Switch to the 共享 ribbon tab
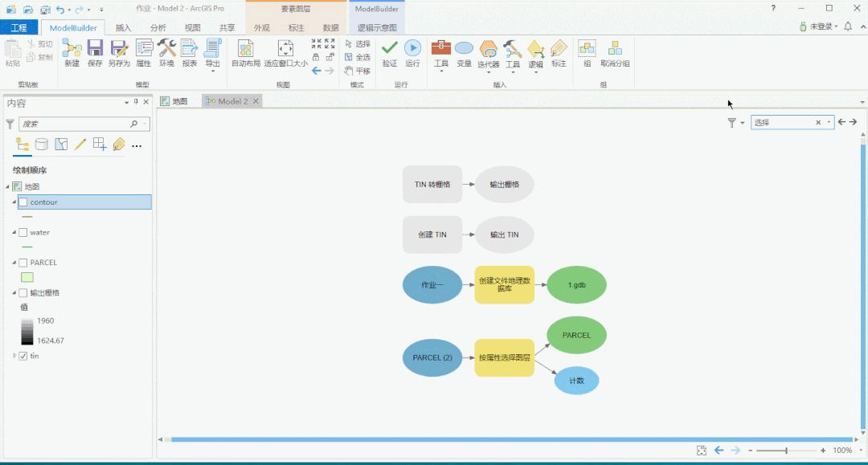This screenshot has height=465, width=868. tap(227, 27)
